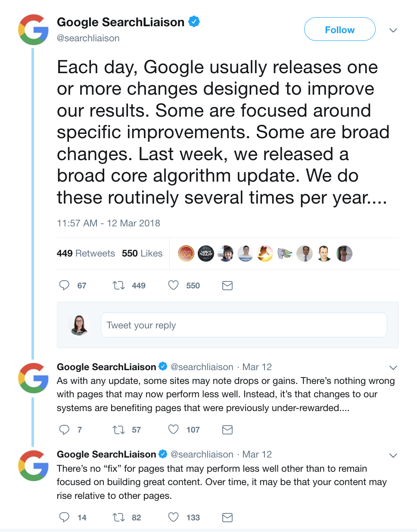Image resolution: width=417 pixels, height=532 pixels.
Task: Click the Tweet your reply field
Action: [x=244, y=325]
